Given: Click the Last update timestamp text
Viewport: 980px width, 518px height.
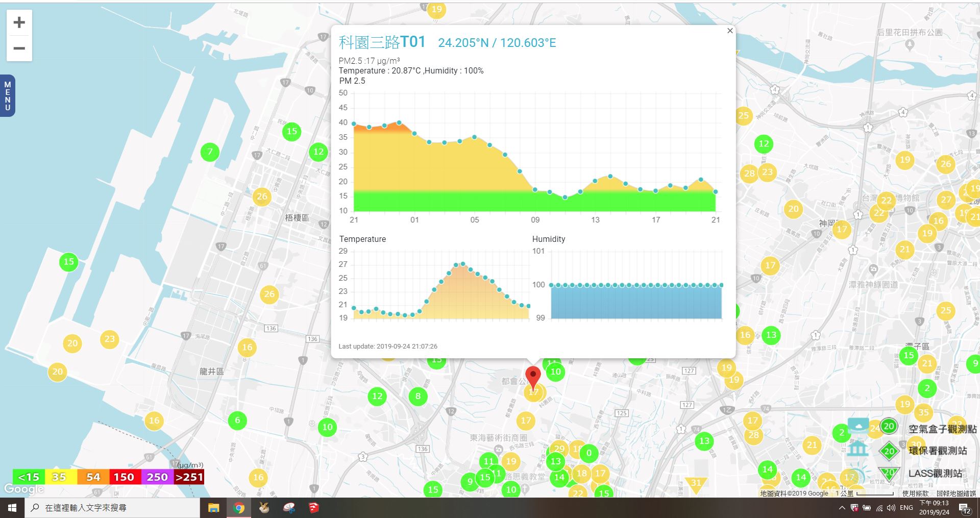Looking at the screenshot, I should click(x=388, y=346).
